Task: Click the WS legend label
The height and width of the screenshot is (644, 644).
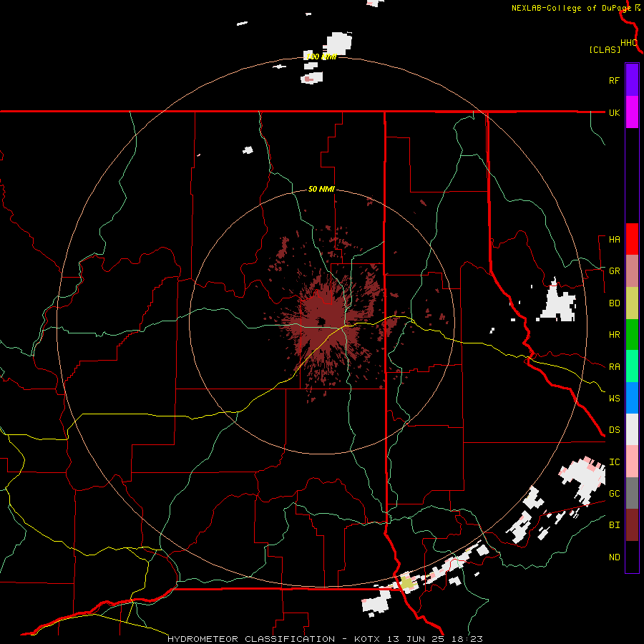Action: coord(614,398)
